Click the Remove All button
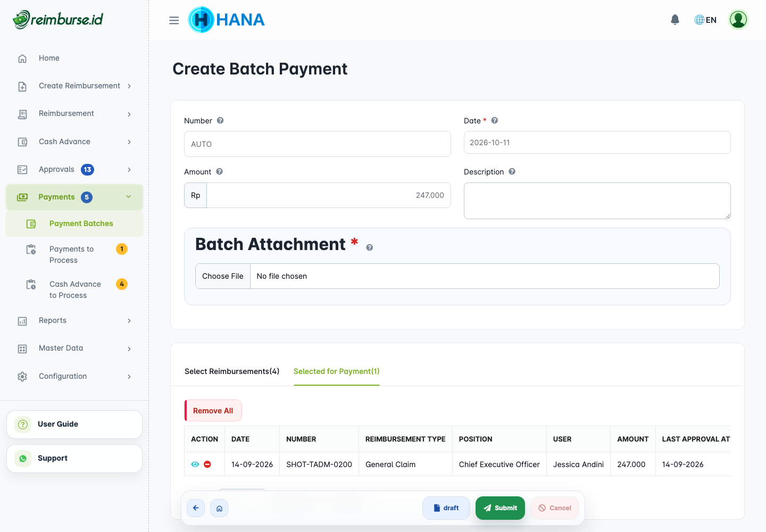The height and width of the screenshot is (532, 766). [213, 411]
